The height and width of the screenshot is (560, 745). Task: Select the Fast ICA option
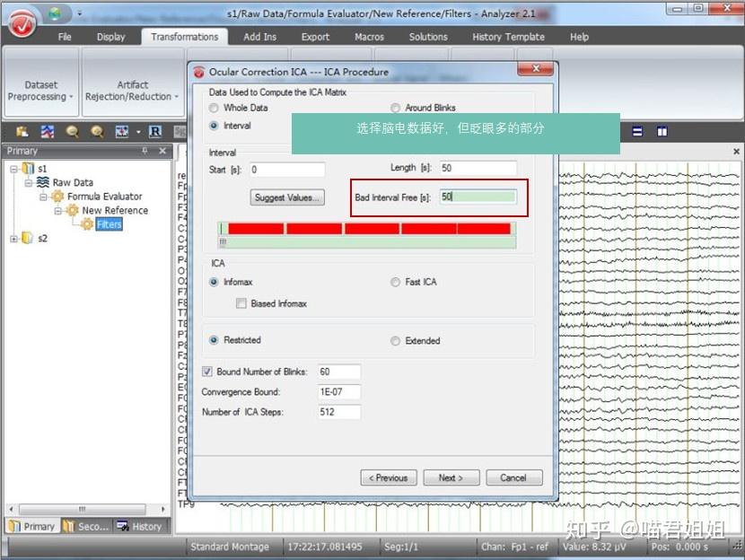(395, 282)
